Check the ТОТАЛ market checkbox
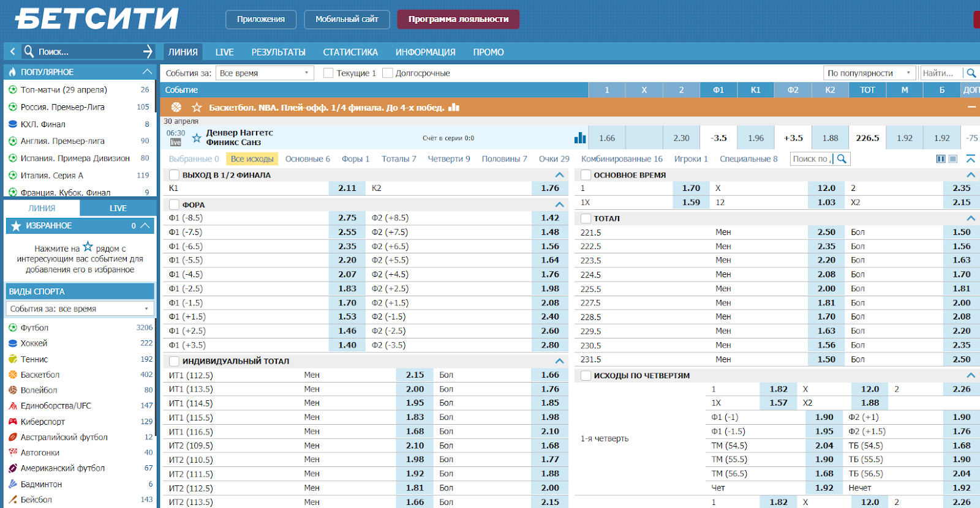 (586, 219)
